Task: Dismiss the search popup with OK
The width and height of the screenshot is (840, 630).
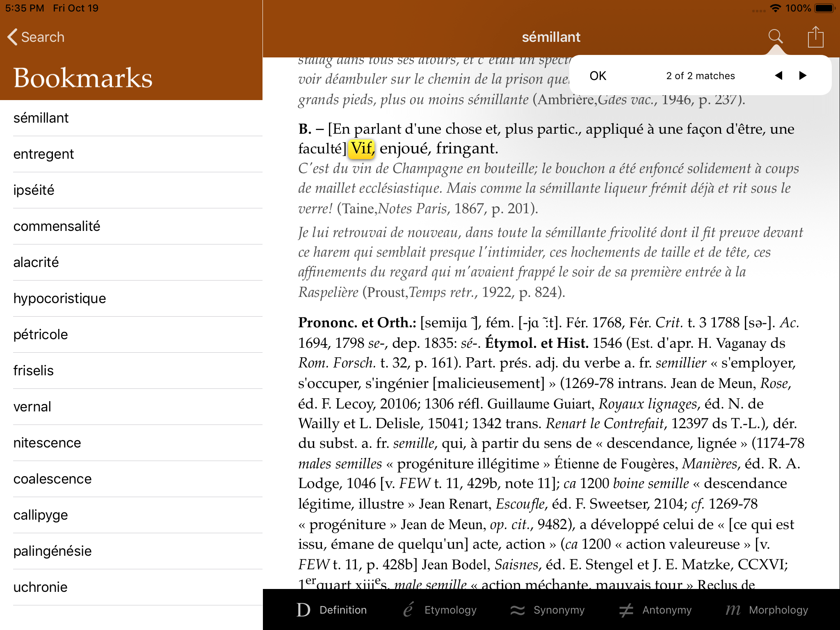Action: pyautogui.click(x=598, y=76)
